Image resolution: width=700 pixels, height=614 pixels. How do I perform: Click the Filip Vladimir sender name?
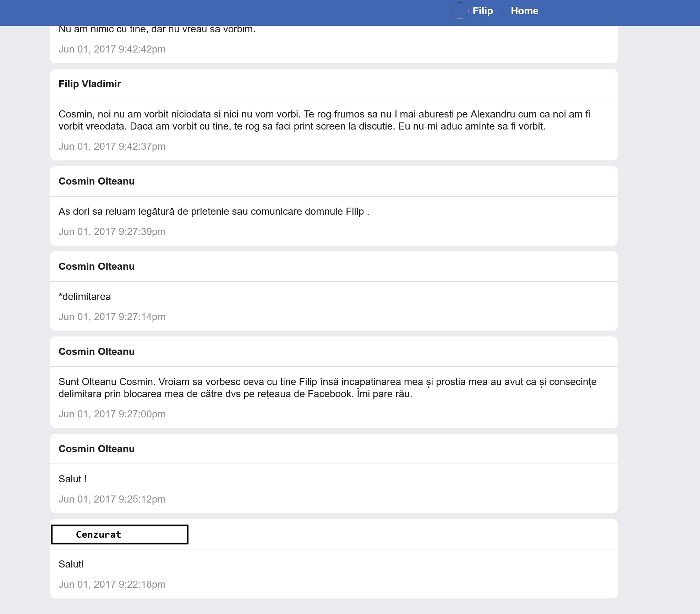[x=89, y=84]
